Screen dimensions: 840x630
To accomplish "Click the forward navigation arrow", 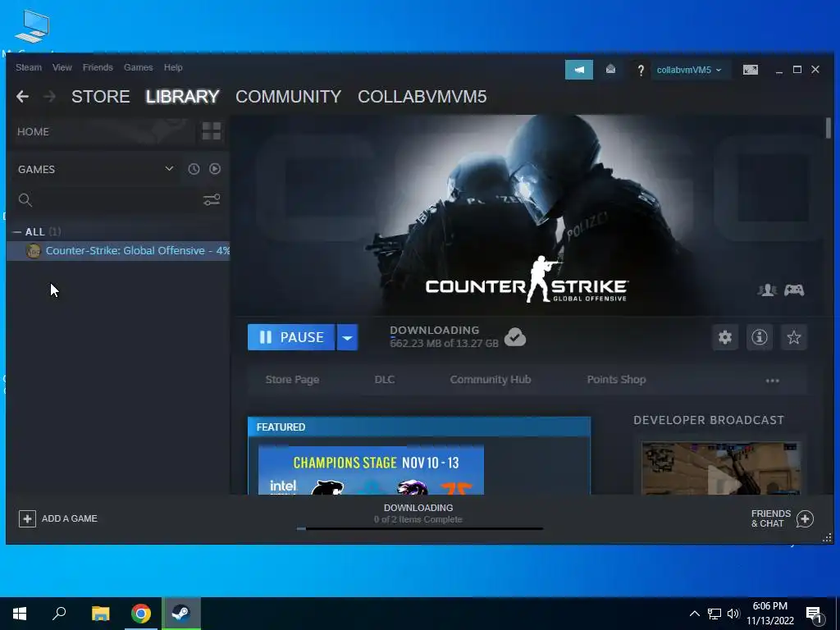I will [49, 97].
